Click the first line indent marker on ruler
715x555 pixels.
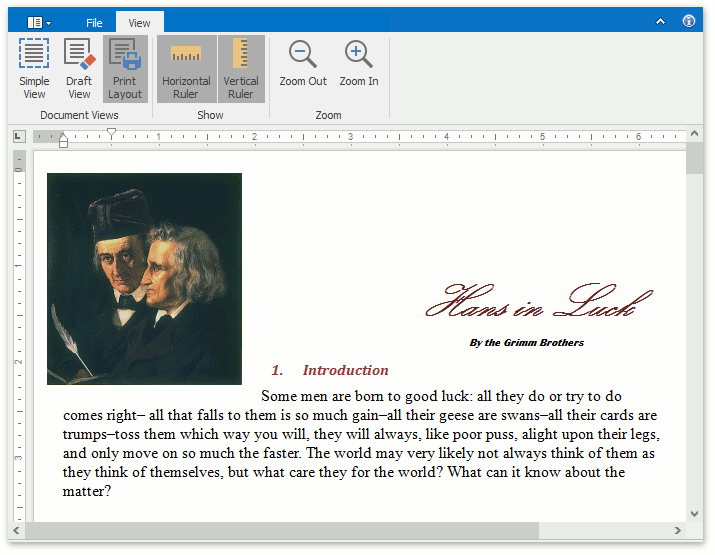click(x=112, y=132)
